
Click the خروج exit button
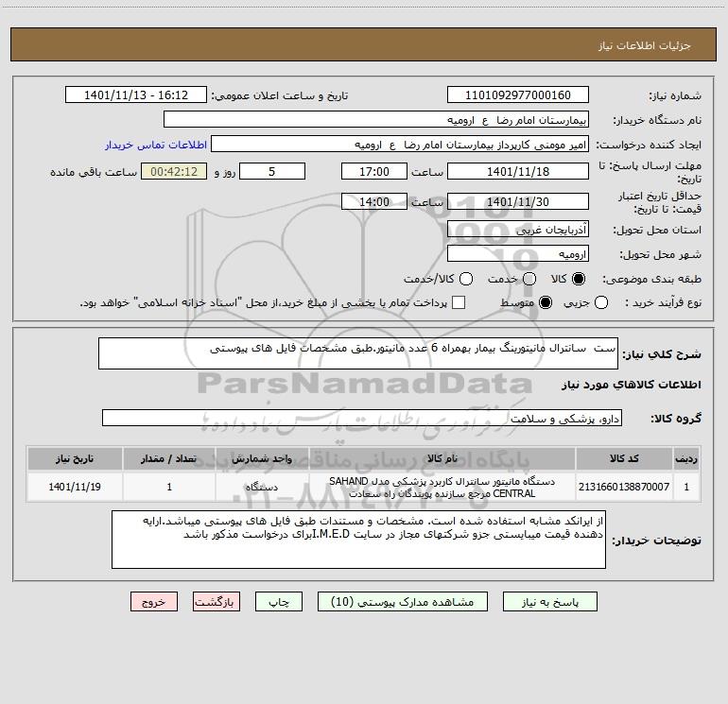154,602
